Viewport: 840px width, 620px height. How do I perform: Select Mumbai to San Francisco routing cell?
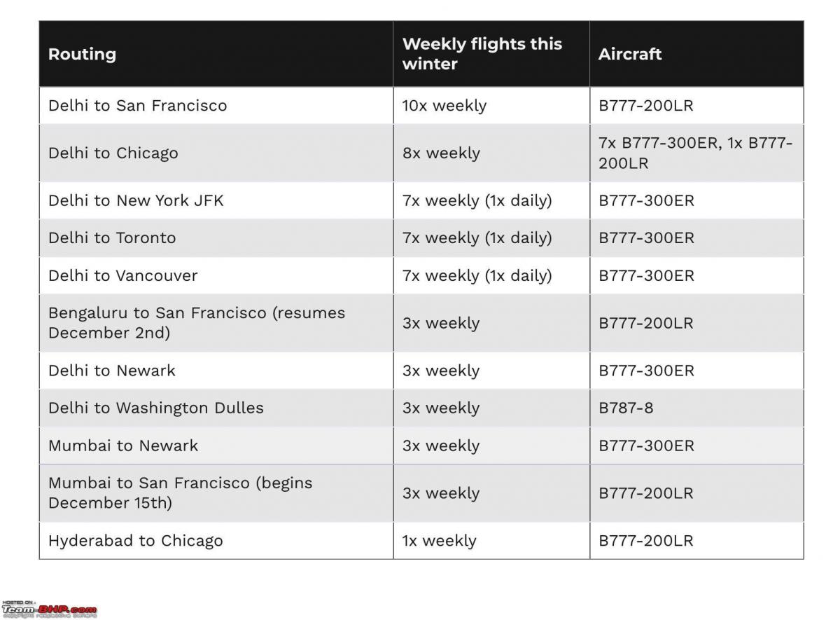[x=216, y=493]
